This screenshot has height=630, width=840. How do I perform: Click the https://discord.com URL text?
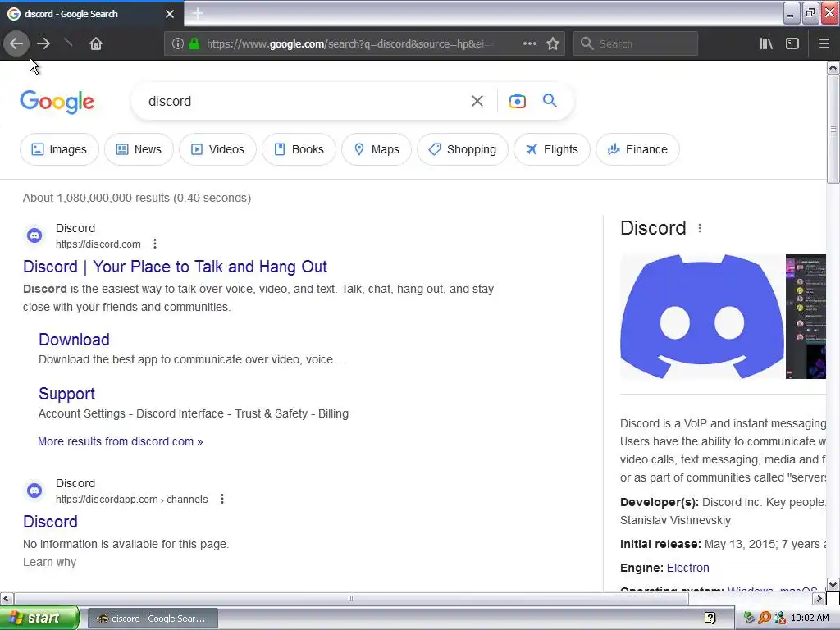[x=98, y=244]
